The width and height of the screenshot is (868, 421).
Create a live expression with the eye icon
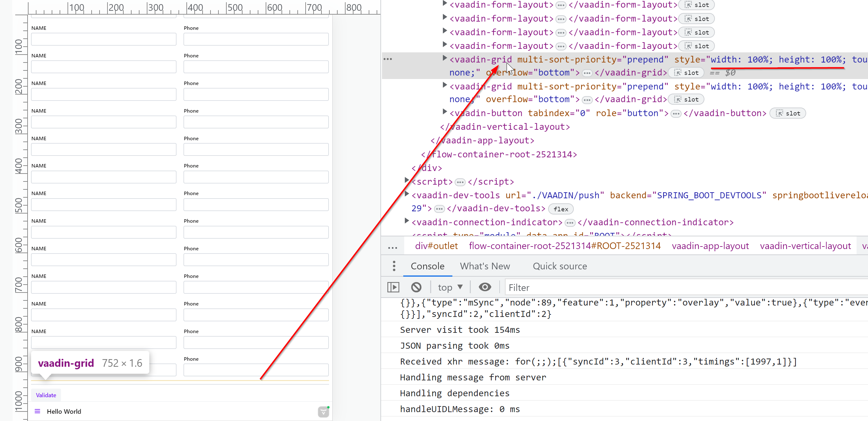tap(485, 287)
